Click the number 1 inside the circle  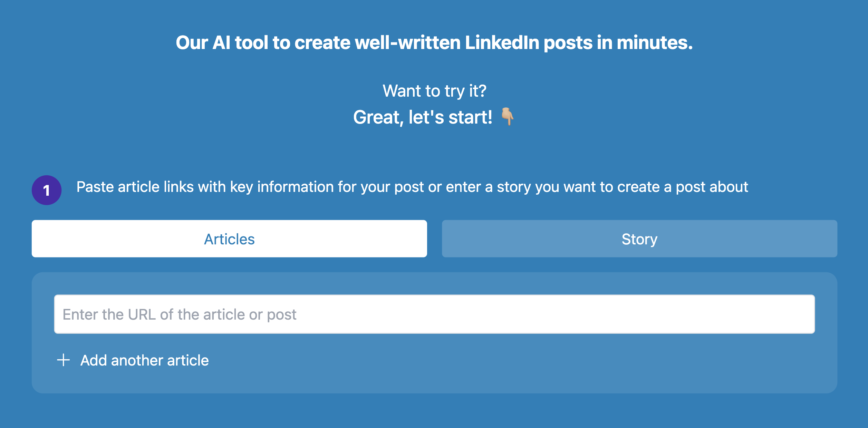point(47,191)
